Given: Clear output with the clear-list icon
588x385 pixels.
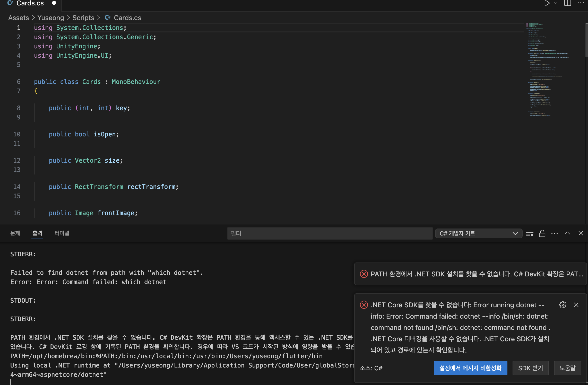Looking at the screenshot, I should point(530,233).
